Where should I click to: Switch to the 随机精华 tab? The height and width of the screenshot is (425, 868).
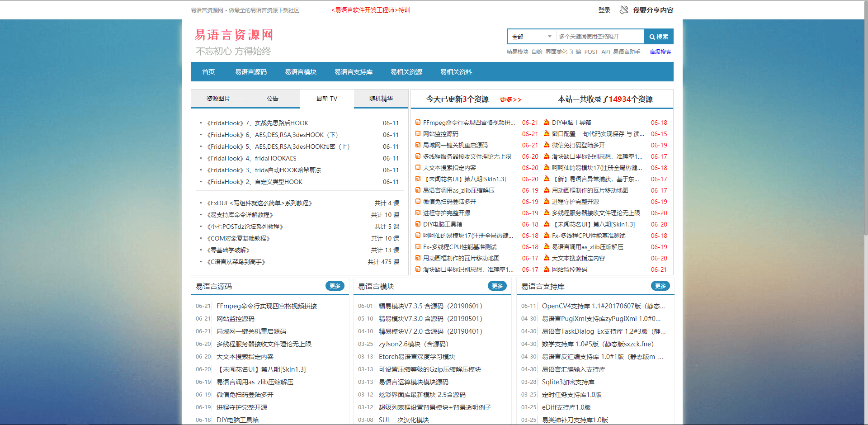click(381, 99)
